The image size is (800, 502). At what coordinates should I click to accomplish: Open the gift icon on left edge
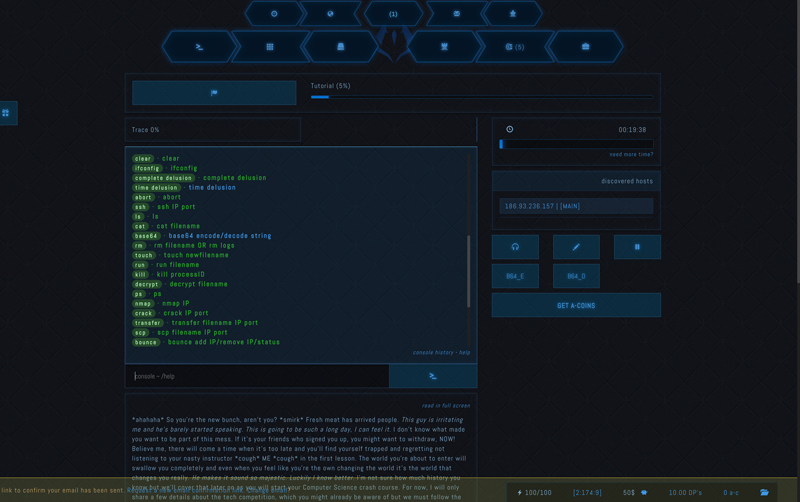6,113
